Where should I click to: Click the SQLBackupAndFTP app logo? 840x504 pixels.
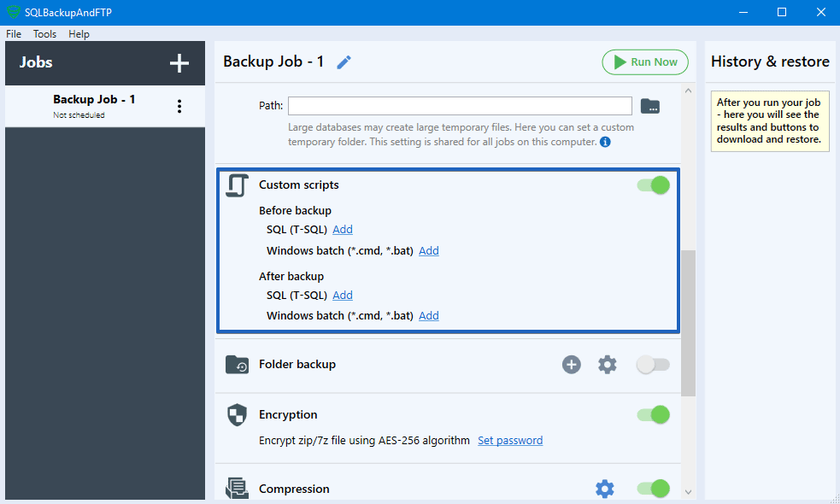[14, 12]
